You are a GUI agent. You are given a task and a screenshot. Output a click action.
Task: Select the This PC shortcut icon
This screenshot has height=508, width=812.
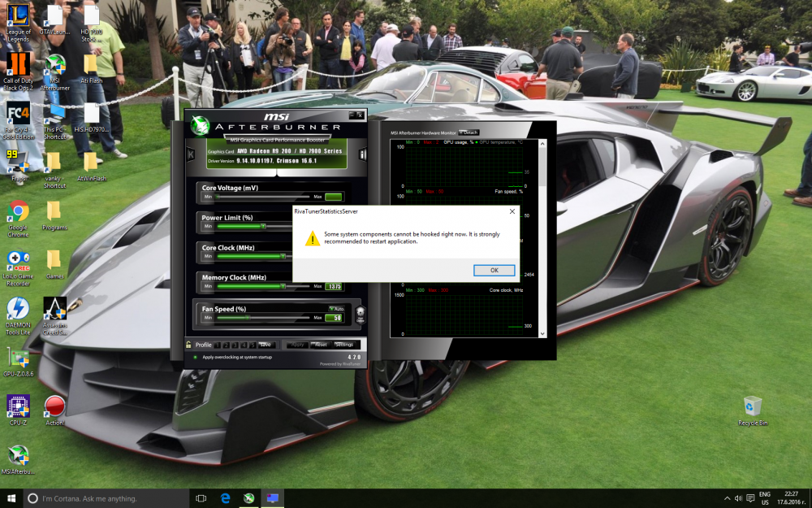pos(54,121)
